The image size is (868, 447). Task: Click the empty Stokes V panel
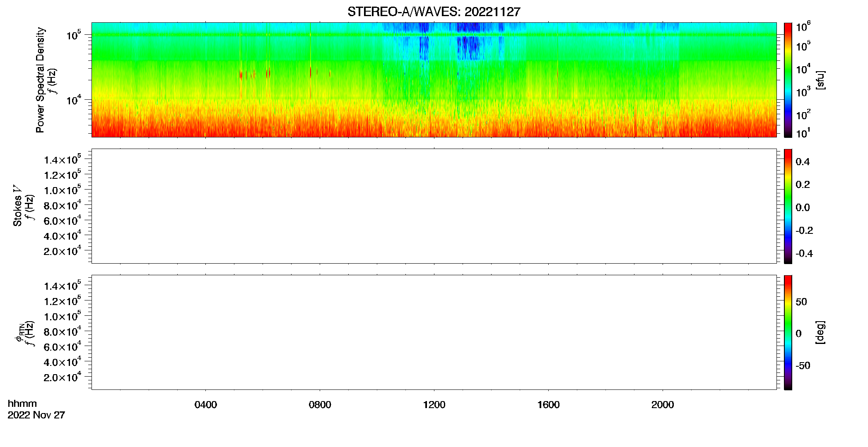click(x=434, y=206)
